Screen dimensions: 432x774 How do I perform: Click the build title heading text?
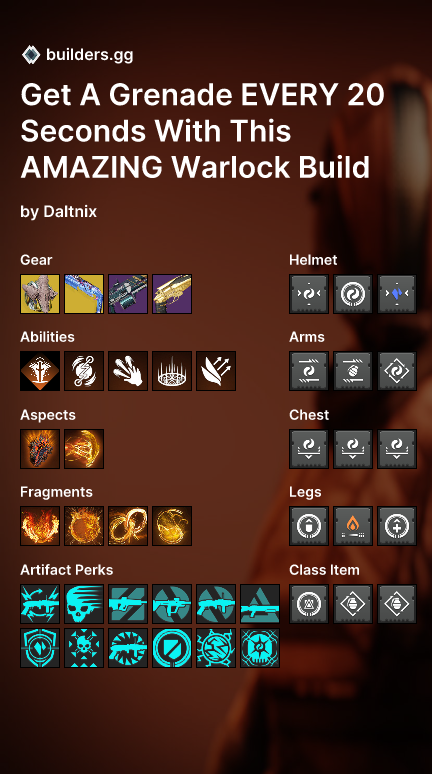[x=202, y=131]
